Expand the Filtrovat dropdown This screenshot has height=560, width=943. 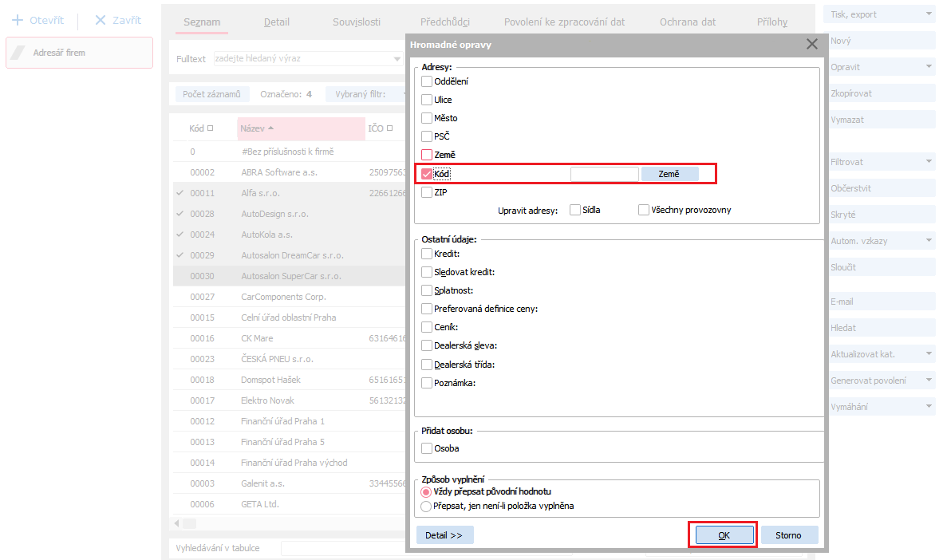pos(929,162)
